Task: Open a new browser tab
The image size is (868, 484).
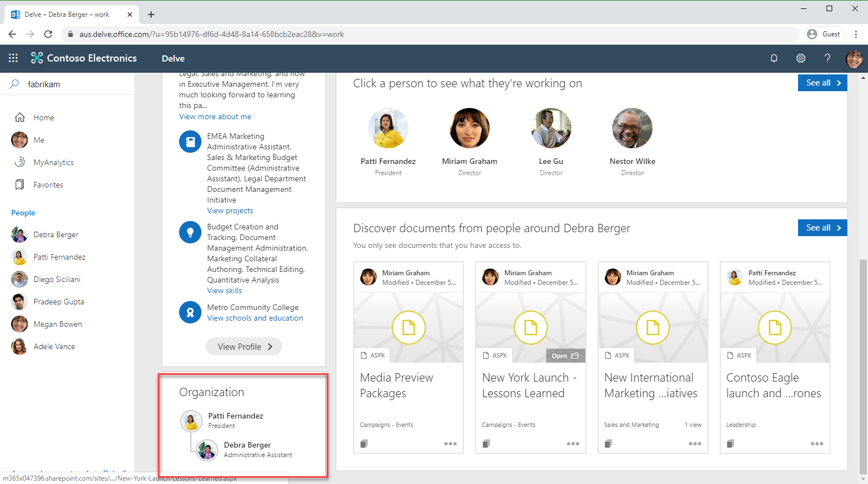Action: tap(151, 15)
